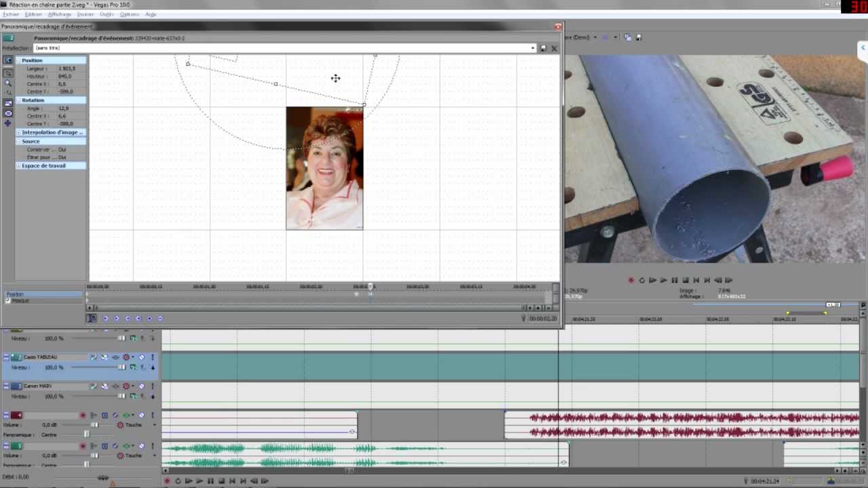Edit the Hauteur value field
Screen dimensions: 868x488
point(71,76)
